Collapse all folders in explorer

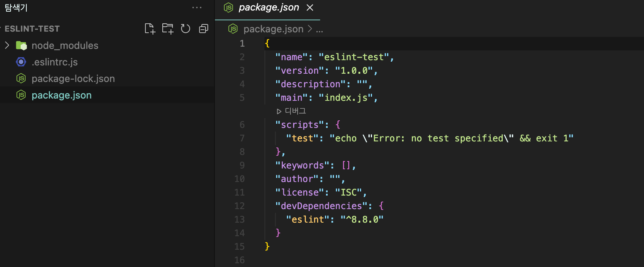click(x=204, y=29)
